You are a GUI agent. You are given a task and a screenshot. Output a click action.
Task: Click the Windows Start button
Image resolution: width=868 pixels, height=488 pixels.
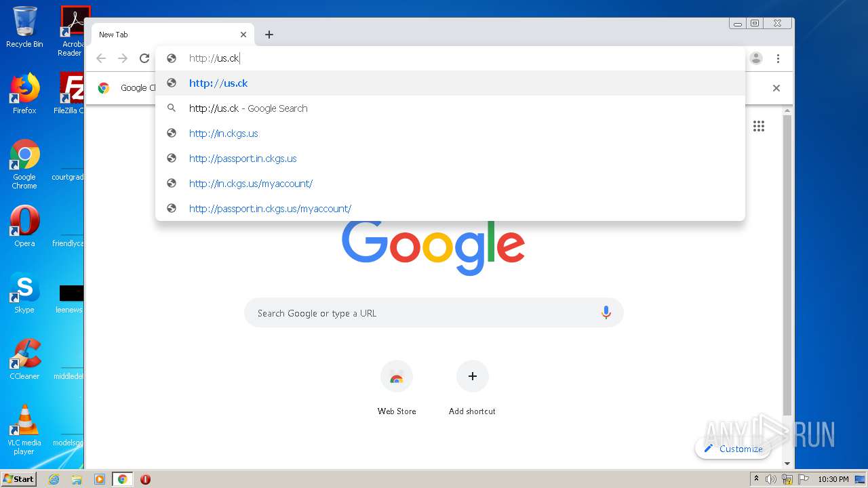19,479
